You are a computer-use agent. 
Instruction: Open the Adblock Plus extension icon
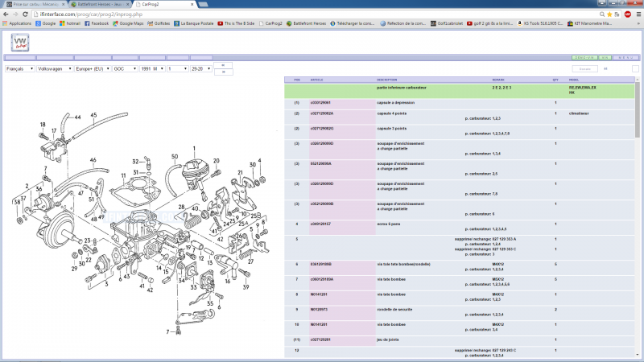[x=628, y=14]
